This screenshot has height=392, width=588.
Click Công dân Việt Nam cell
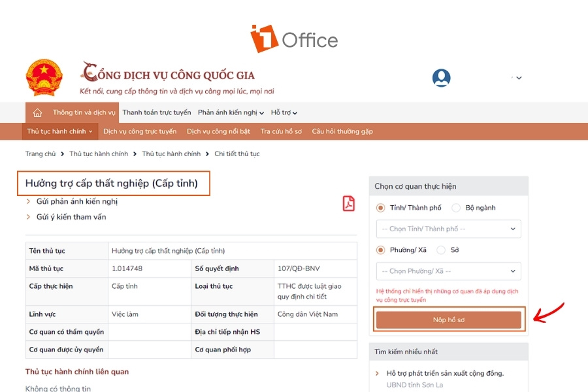pos(308,314)
